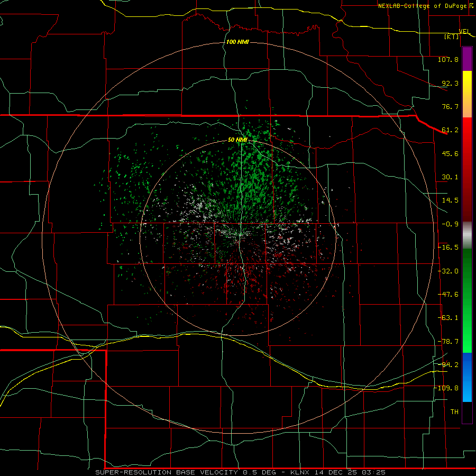Select the 107.8 scale value

click(x=448, y=59)
